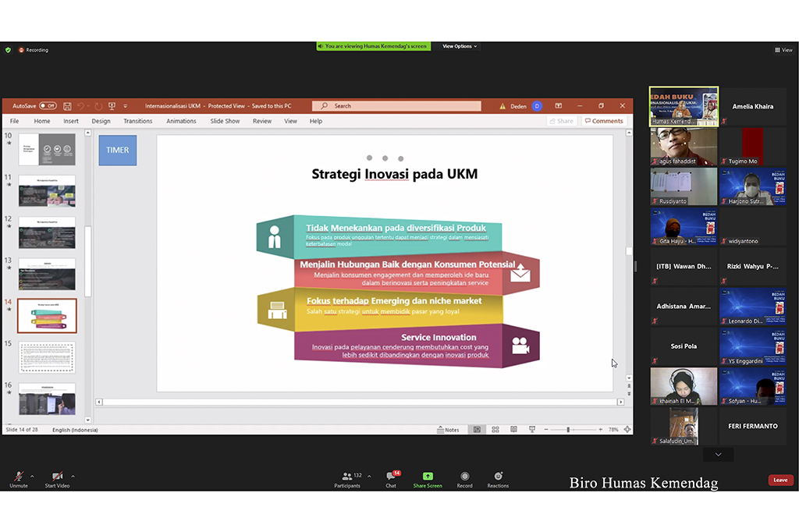Click the zoom in plus icon
799x532 pixels.
tap(601, 430)
